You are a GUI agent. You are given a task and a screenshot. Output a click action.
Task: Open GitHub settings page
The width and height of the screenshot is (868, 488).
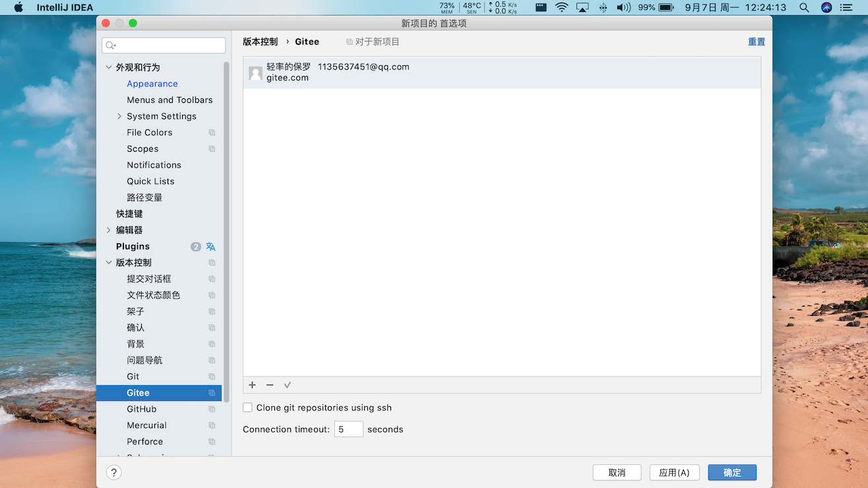pyautogui.click(x=142, y=409)
